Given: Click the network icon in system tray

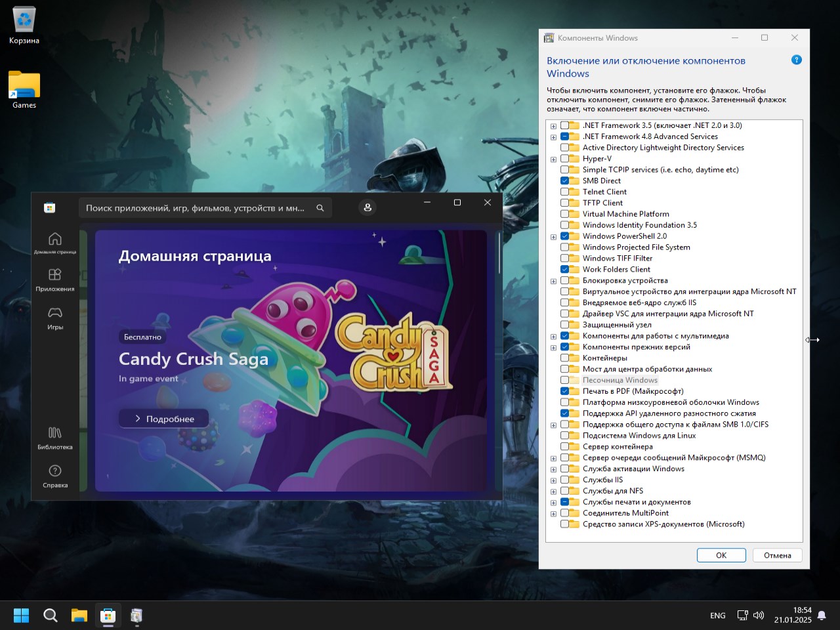Looking at the screenshot, I should [x=742, y=616].
